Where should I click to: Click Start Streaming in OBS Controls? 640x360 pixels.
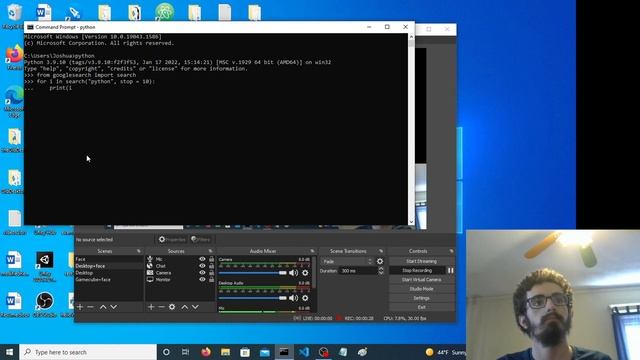pyautogui.click(x=421, y=261)
